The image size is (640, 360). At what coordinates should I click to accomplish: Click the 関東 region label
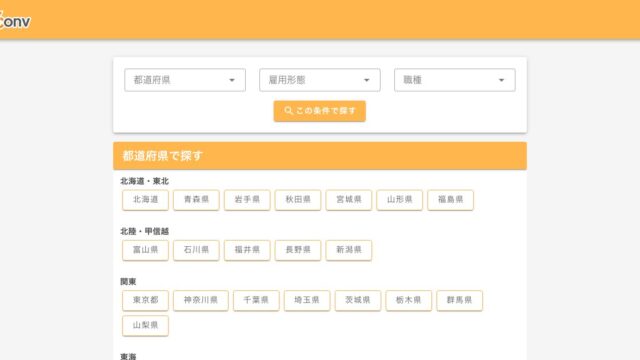(128, 282)
